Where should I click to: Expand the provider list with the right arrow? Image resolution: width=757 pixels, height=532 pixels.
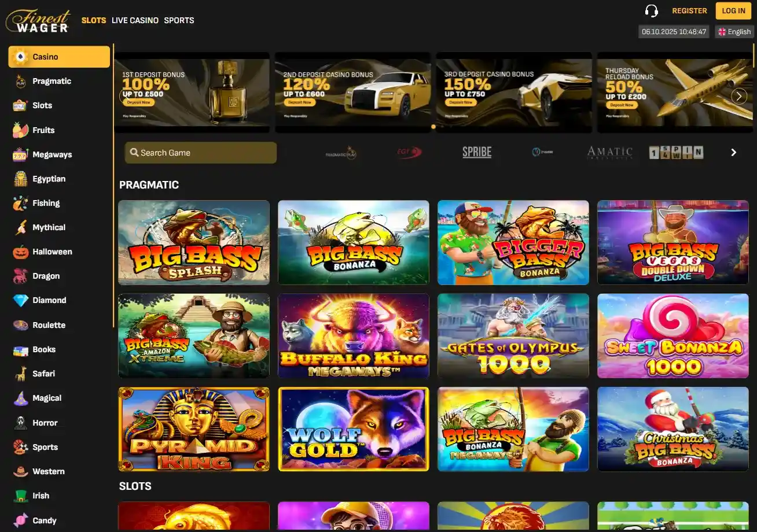[x=733, y=152]
